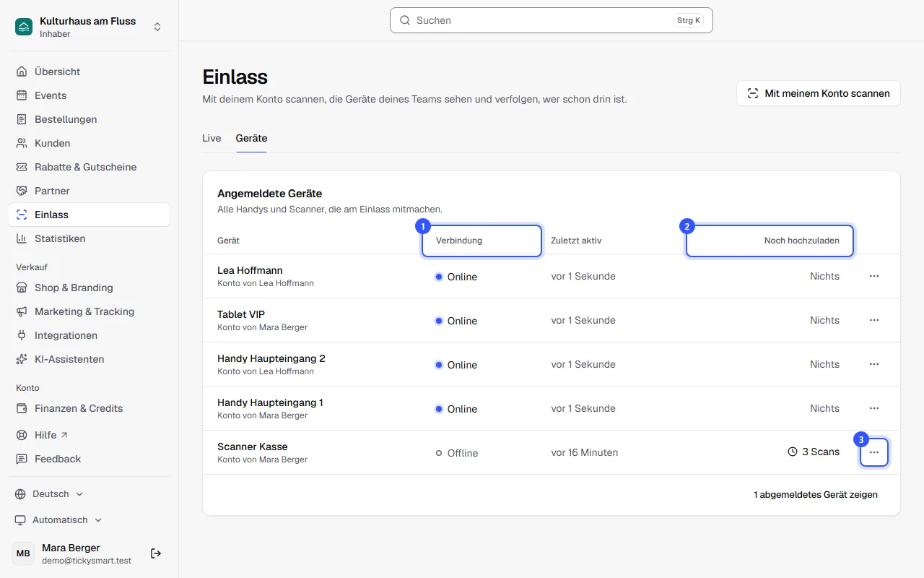Image resolution: width=924 pixels, height=578 pixels.
Task: Switch to the Live tab
Action: [x=212, y=138]
